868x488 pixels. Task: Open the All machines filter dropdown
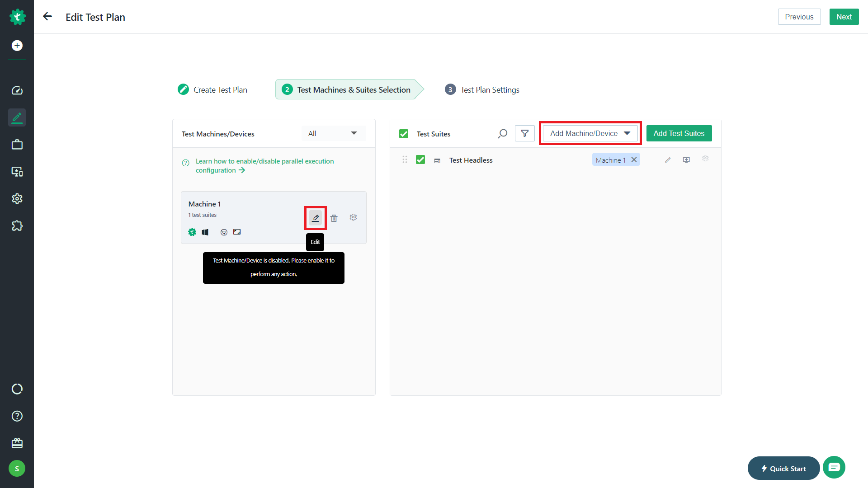point(333,133)
